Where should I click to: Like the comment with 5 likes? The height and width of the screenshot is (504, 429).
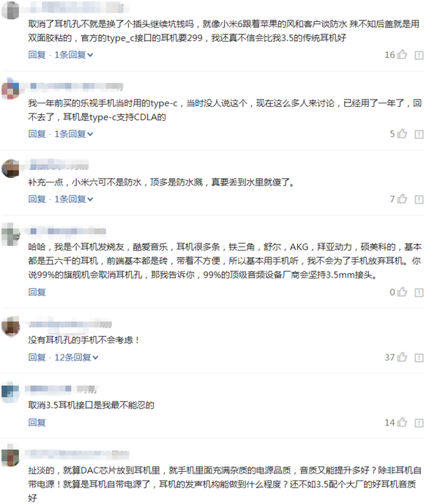[402, 134]
